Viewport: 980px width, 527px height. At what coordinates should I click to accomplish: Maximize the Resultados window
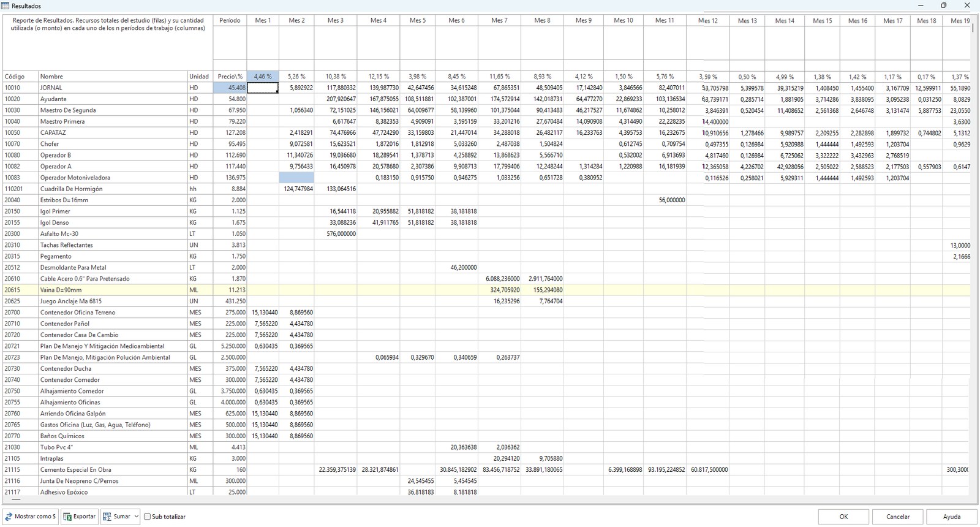[944, 6]
